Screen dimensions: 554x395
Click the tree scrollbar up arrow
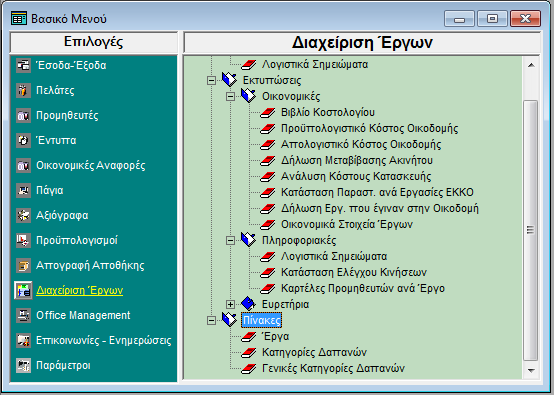click(531, 65)
